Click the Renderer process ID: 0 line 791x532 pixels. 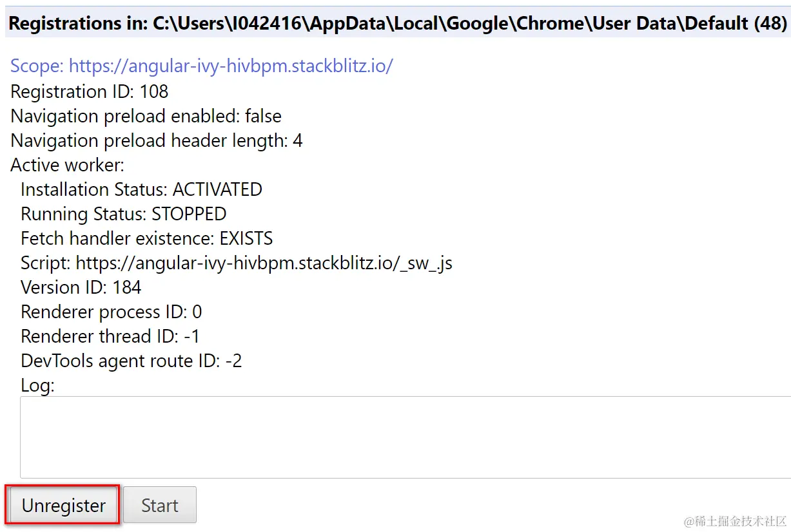coord(111,312)
